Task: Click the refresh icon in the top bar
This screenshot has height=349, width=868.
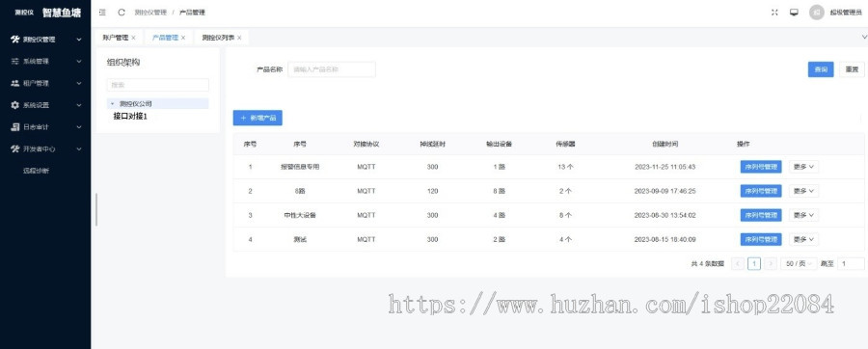Action: [x=122, y=13]
